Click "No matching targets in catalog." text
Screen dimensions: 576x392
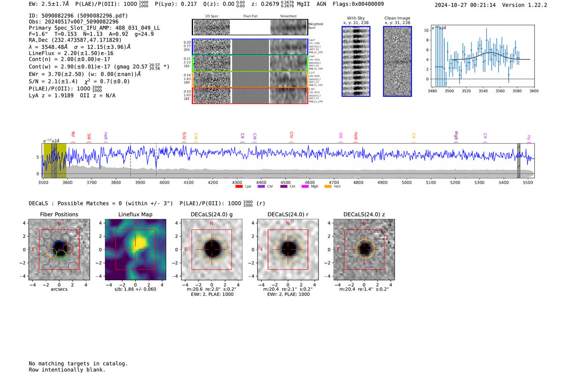[78, 364]
